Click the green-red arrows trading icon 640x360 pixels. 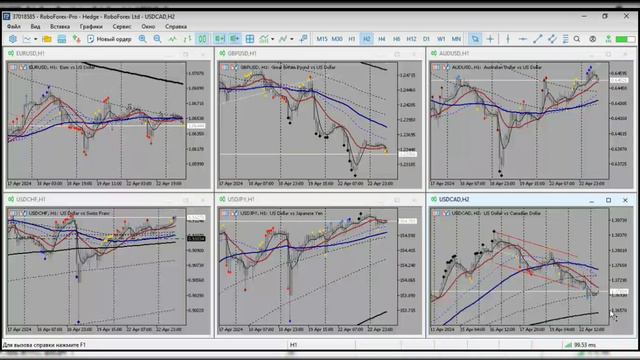pos(76,39)
